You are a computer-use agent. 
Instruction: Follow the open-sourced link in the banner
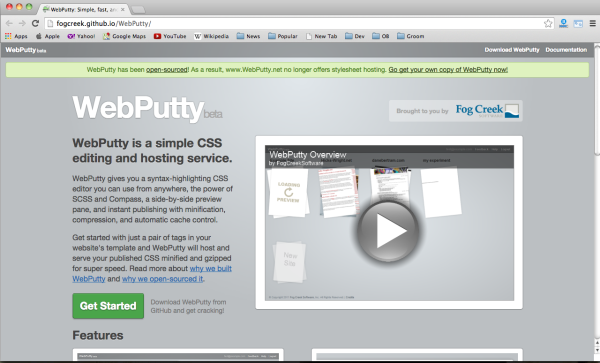click(x=167, y=70)
